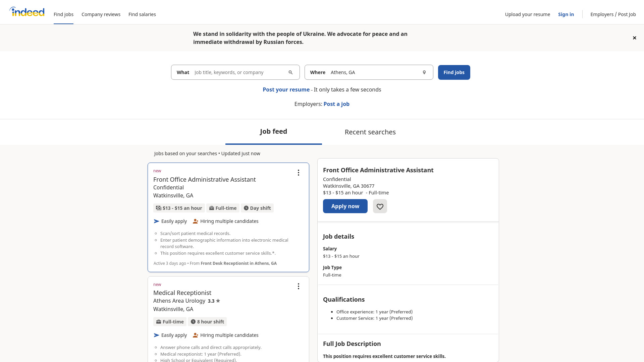Image resolution: width=644 pixels, height=362 pixels.
Task: Click the Day shift tag
Action: pyautogui.click(x=257, y=208)
